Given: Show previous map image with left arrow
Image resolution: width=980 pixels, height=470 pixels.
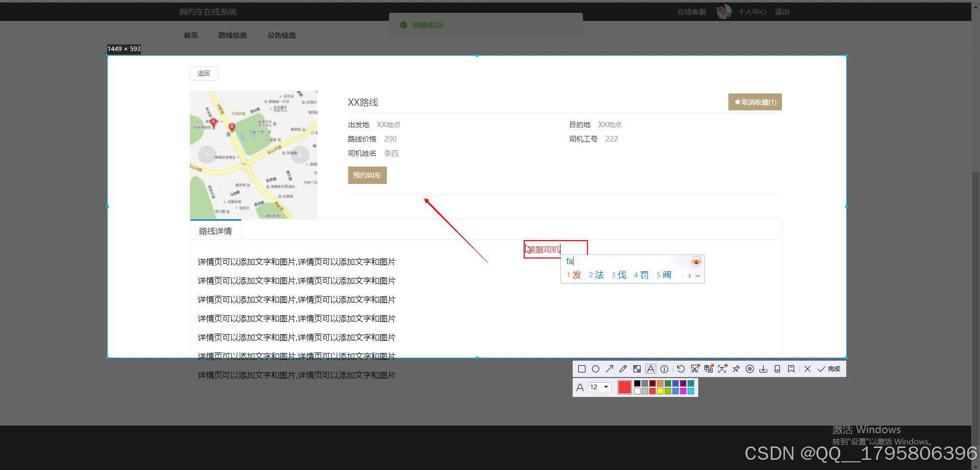Looking at the screenshot, I should pyautogui.click(x=207, y=154).
